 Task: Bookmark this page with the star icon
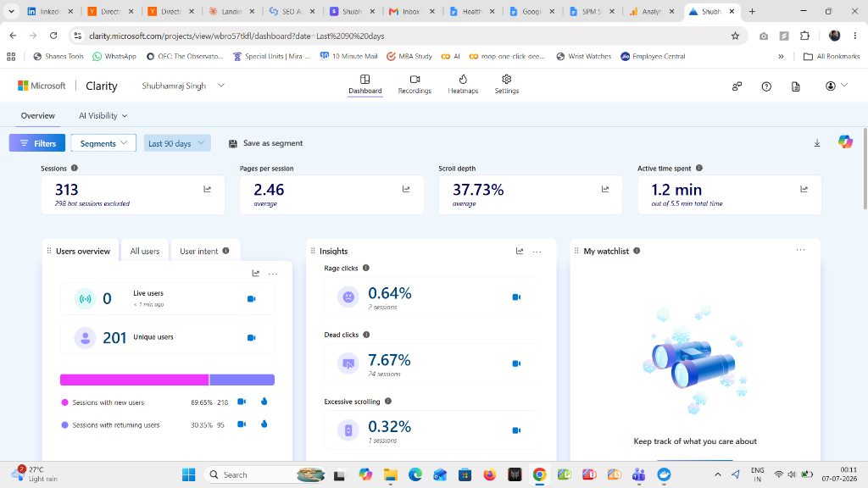point(735,36)
